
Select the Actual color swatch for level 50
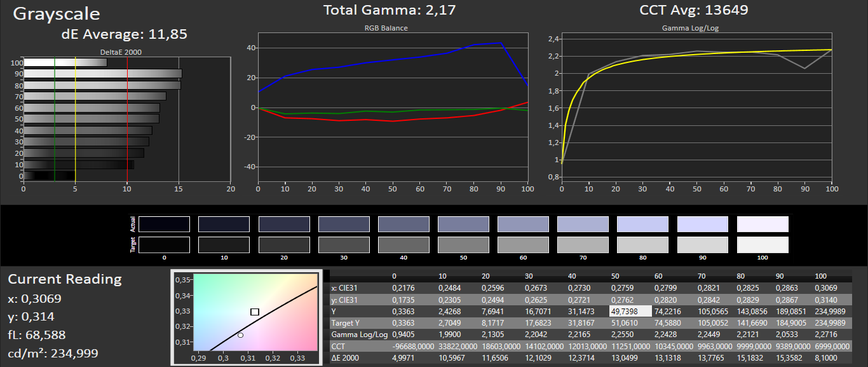tap(464, 224)
